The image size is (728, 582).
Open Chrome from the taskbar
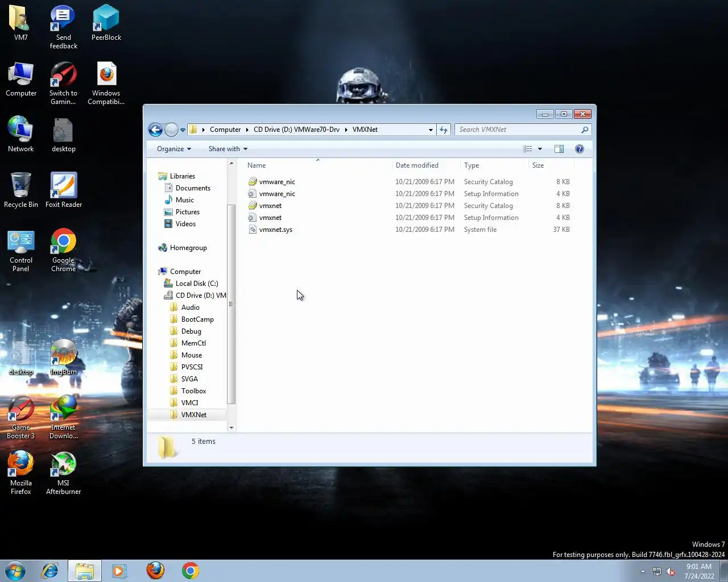tap(190, 571)
